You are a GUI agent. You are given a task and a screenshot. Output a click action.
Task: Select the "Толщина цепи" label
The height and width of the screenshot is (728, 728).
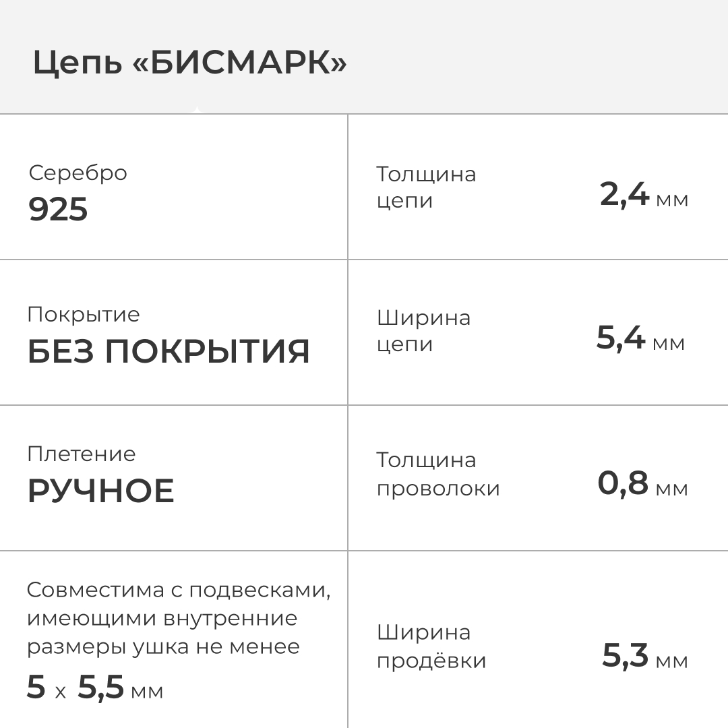(426, 187)
